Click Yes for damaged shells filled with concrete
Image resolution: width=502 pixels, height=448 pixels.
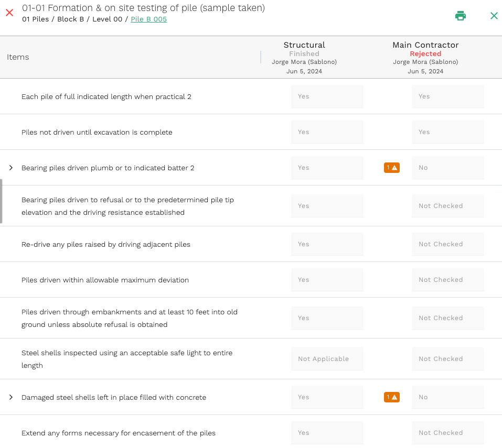click(327, 397)
